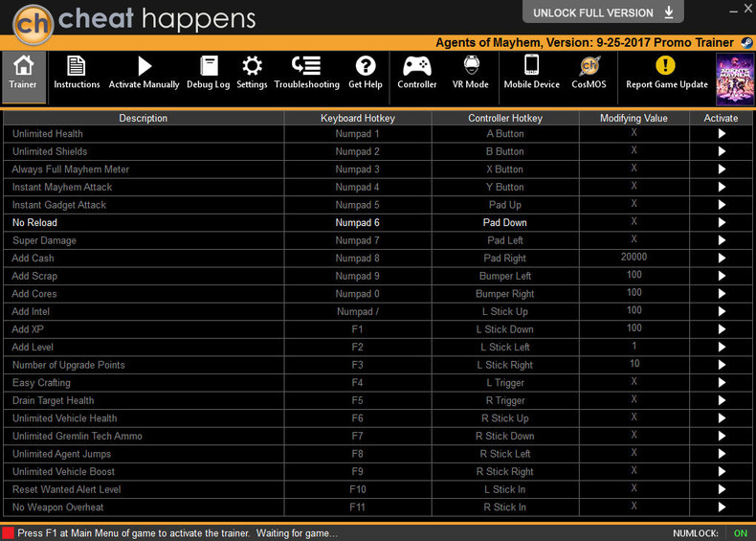Open the Mobile Device option
Viewport: 756px width, 541px height.
(x=532, y=74)
